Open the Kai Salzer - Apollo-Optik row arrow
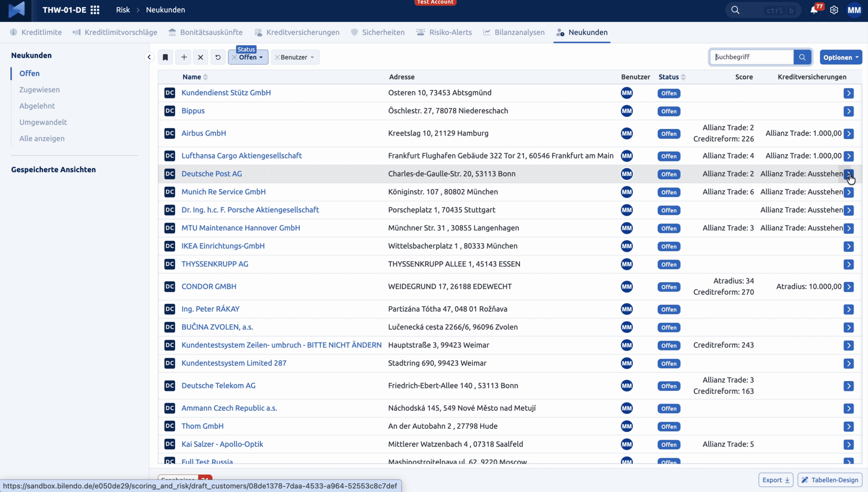 pos(848,445)
